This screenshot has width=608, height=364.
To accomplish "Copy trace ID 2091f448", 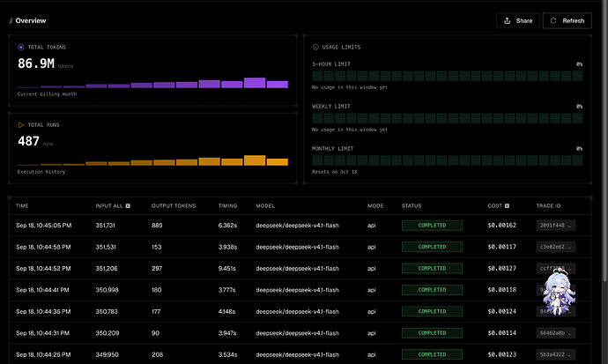I will [556, 226].
